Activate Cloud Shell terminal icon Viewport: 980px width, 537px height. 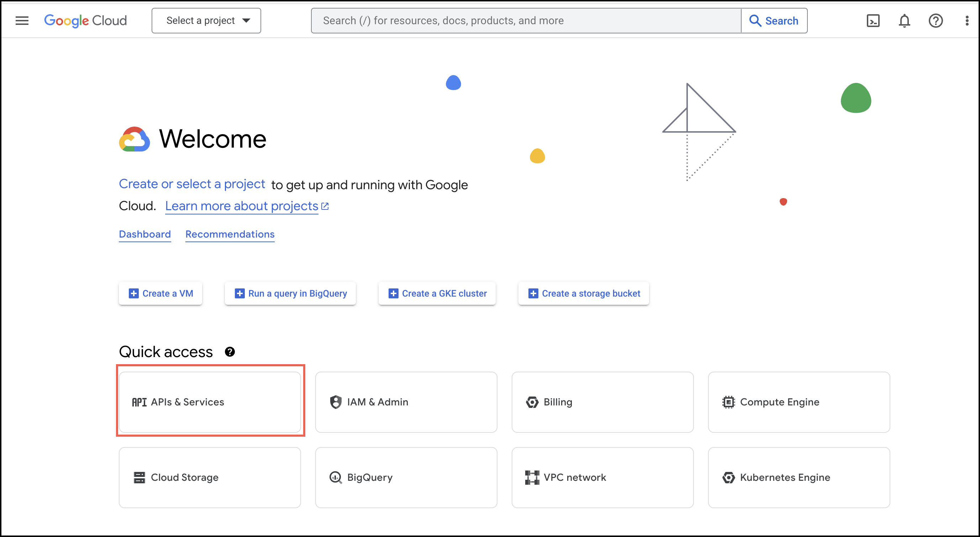click(873, 21)
